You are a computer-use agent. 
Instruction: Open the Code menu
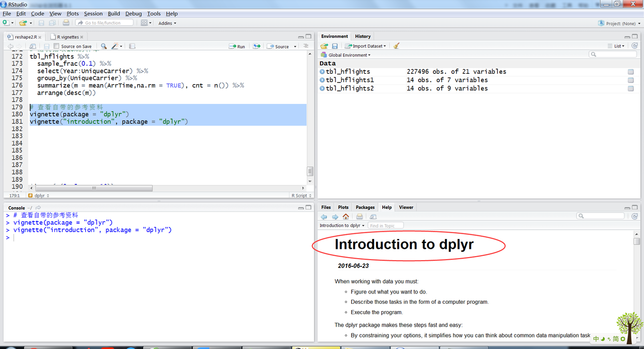[37, 14]
